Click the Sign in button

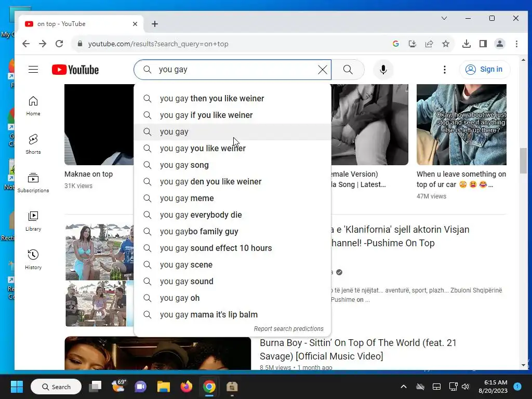485,69
